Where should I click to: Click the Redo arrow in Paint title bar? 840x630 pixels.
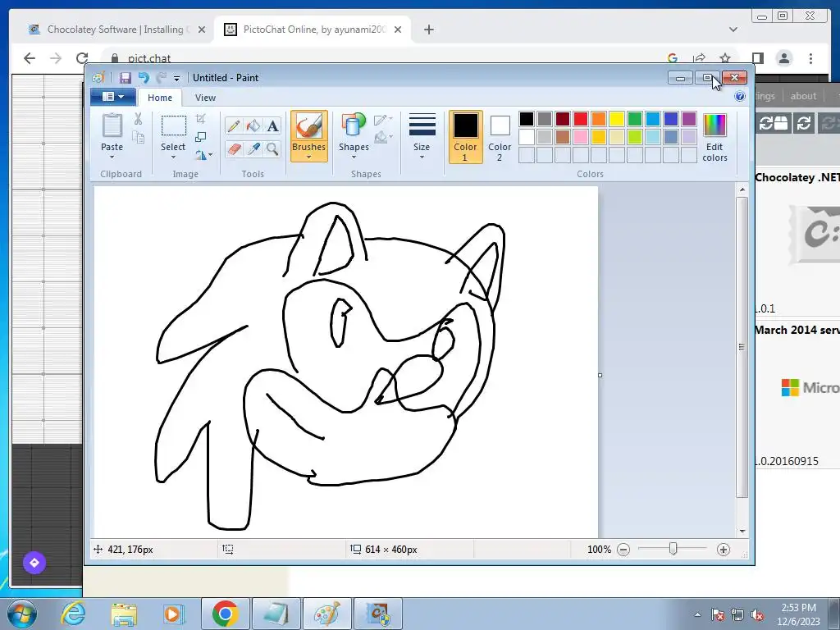coord(161,78)
